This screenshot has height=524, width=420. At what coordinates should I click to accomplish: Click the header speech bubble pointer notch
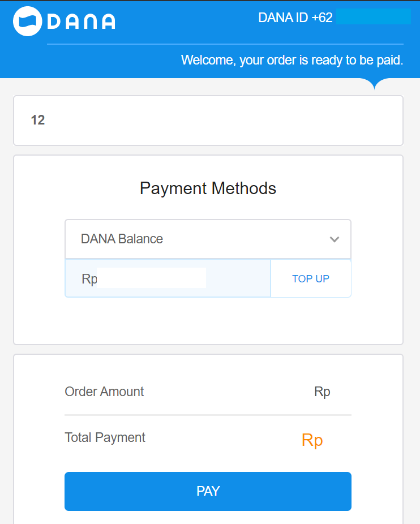[x=374, y=84]
